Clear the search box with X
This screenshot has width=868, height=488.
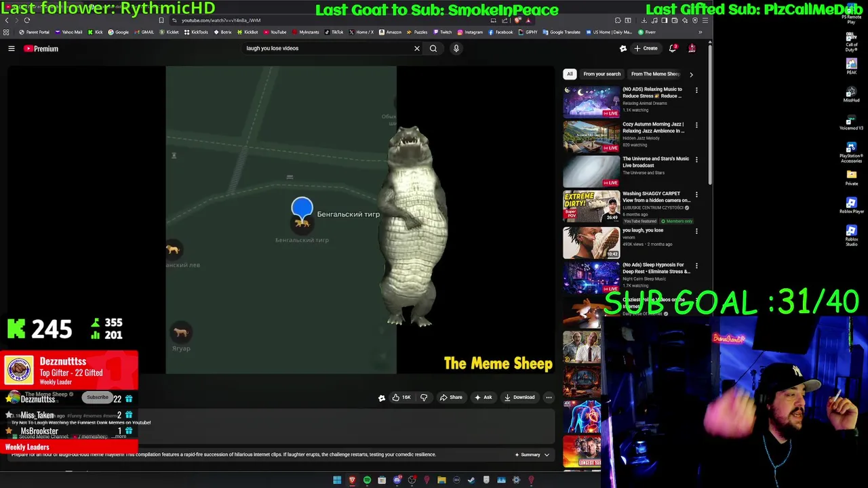417,48
